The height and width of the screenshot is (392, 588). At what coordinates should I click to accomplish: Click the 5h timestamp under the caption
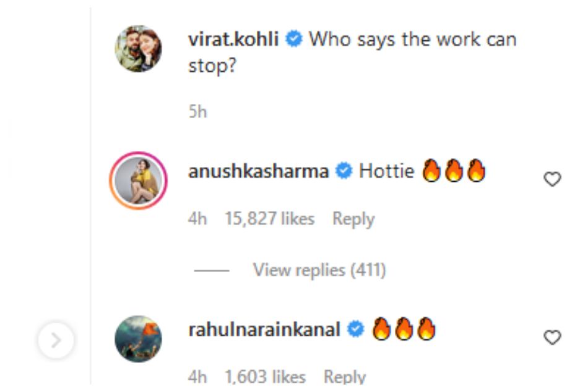tap(197, 112)
